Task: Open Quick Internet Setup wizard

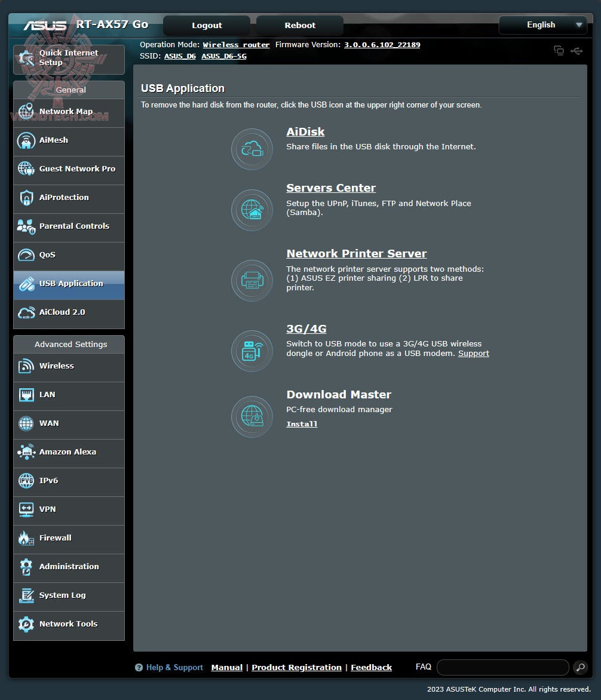Action: (x=69, y=59)
